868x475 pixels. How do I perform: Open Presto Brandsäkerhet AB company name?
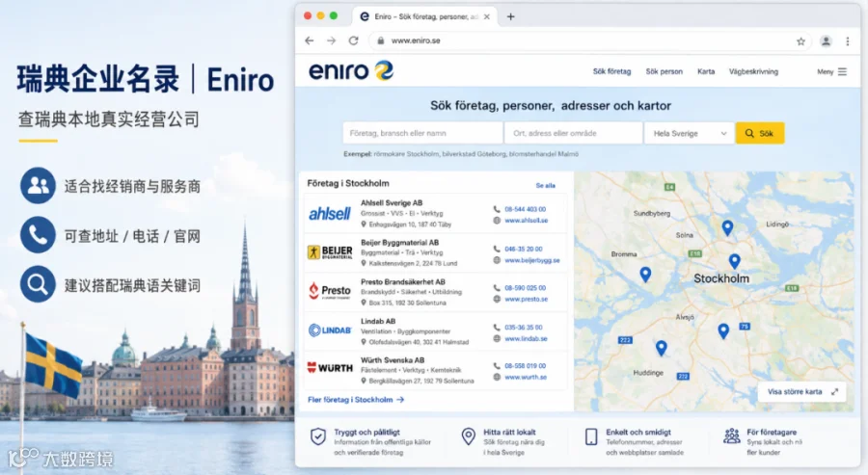point(402,281)
